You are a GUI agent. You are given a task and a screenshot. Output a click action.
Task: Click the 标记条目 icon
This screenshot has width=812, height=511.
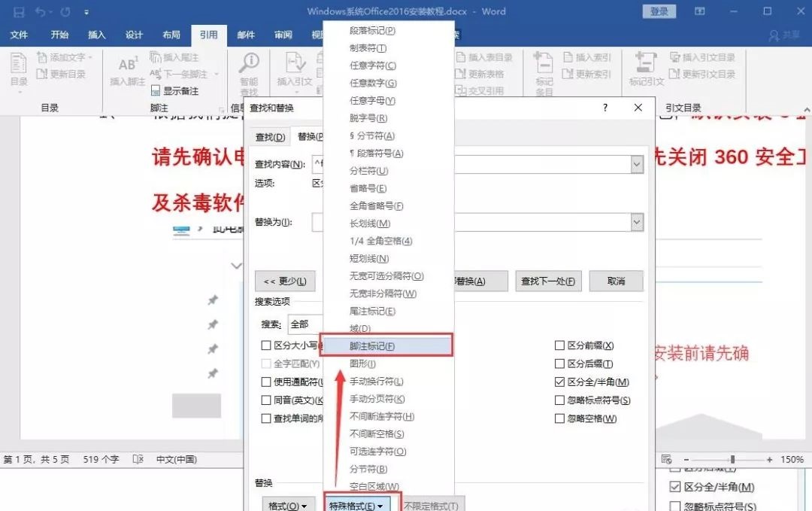[544, 63]
